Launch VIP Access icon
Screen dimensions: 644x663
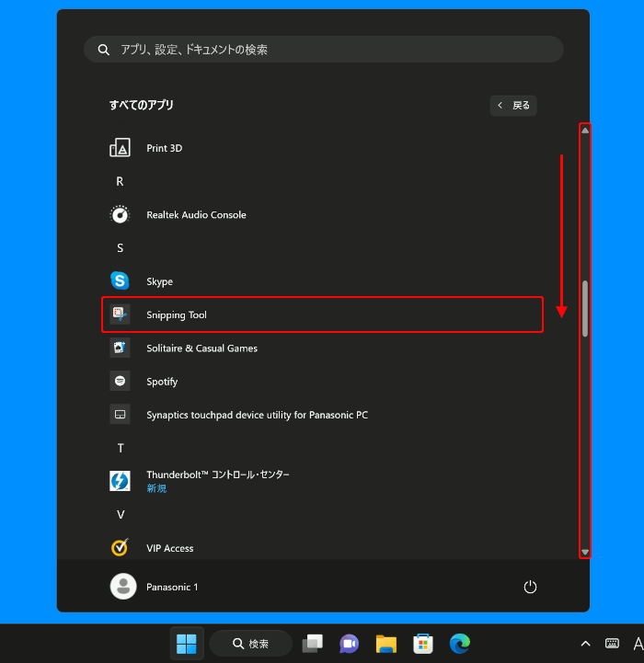(120, 547)
